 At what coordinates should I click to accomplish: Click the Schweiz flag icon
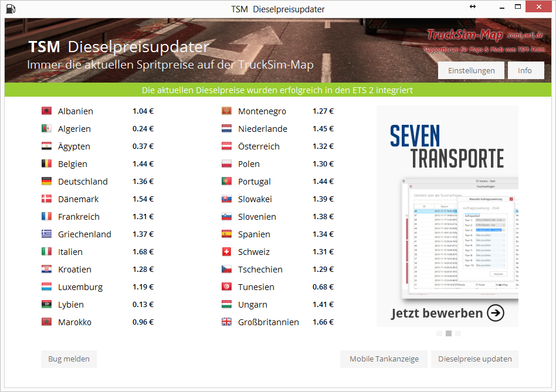[x=226, y=251]
